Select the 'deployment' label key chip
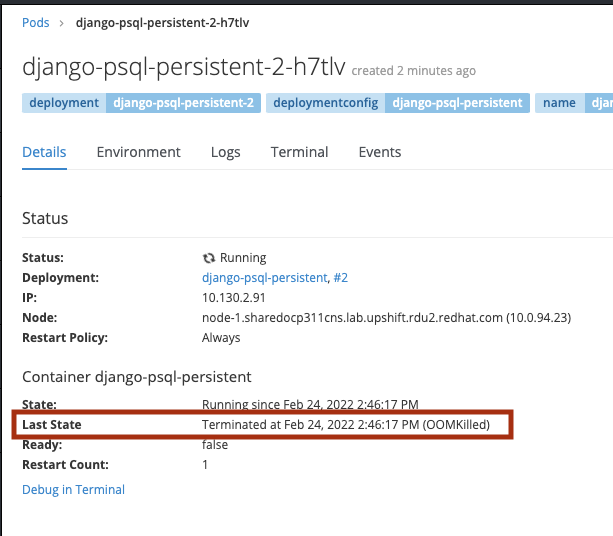The width and height of the screenshot is (613, 536). point(64,102)
